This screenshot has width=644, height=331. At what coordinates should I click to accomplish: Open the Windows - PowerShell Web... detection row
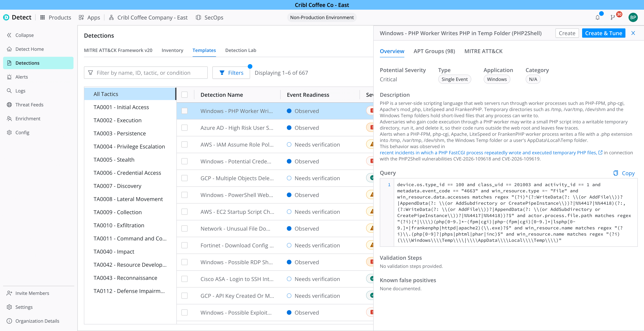coord(275,195)
